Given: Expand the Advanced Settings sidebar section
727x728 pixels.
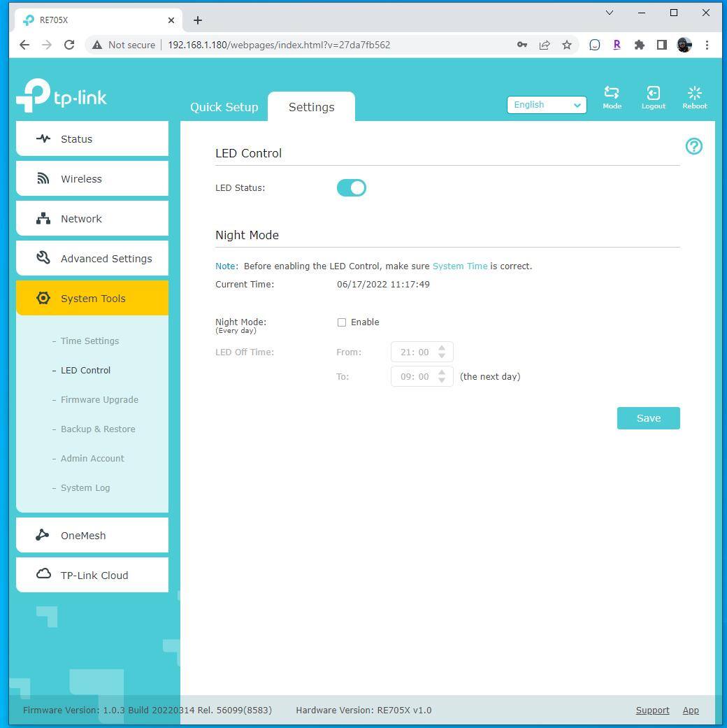Looking at the screenshot, I should [x=92, y=259].
